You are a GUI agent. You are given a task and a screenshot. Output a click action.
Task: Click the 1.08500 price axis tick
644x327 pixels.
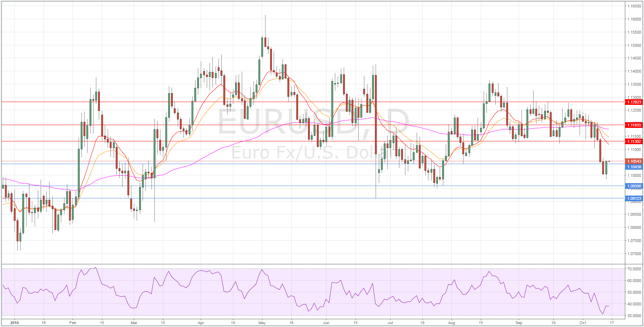click(634, 214)
